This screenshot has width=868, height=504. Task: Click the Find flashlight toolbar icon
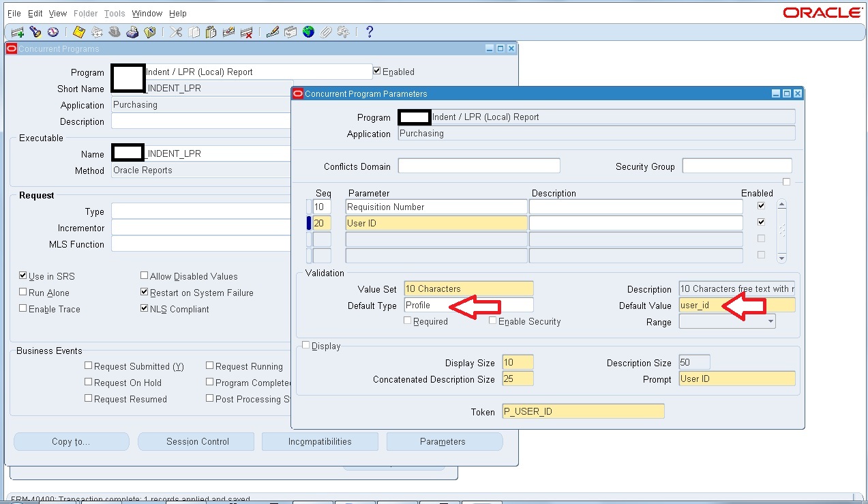[34, 31]
